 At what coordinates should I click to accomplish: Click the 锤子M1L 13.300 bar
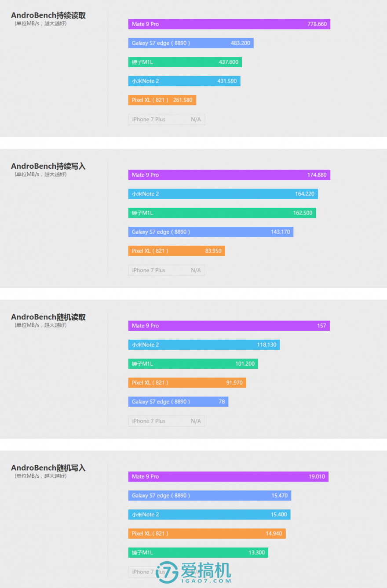tap(198, 552)
